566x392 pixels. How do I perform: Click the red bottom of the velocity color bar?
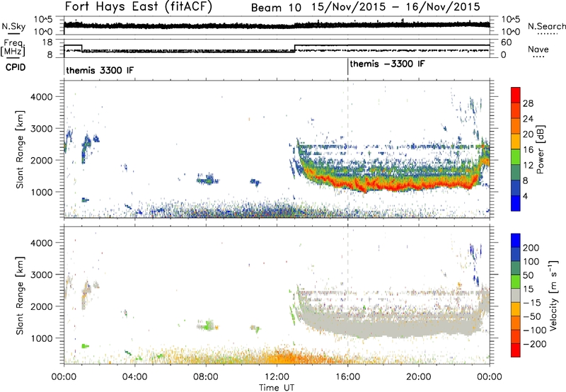(516, 350)
